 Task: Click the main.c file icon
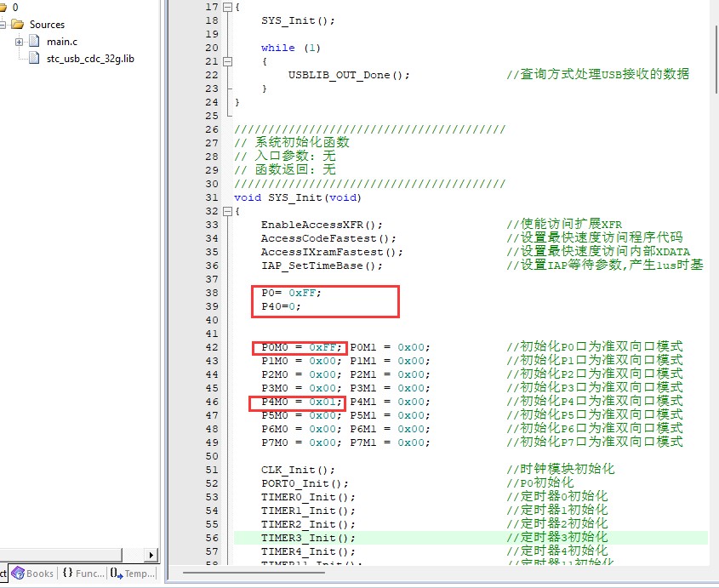[x=34, y=42]
